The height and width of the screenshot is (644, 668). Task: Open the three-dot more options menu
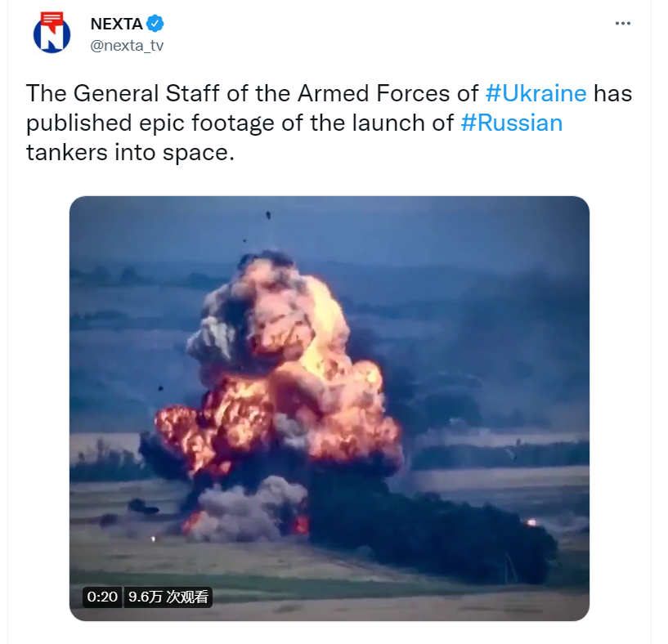[622, 24]
